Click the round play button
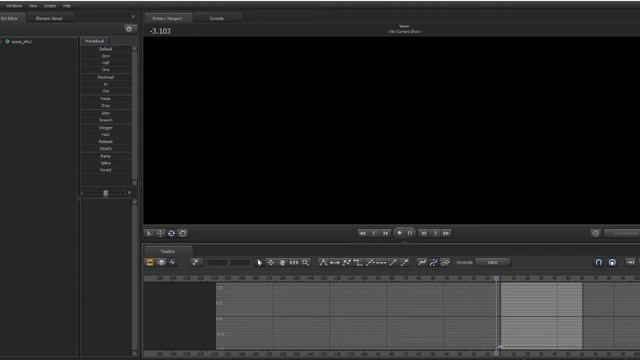 tap(399, 233)
